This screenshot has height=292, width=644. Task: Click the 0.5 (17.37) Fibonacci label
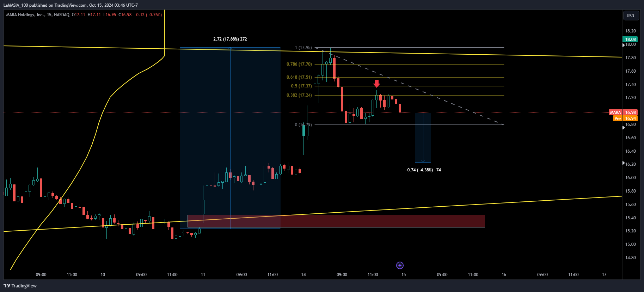click(x=301, y=86)
